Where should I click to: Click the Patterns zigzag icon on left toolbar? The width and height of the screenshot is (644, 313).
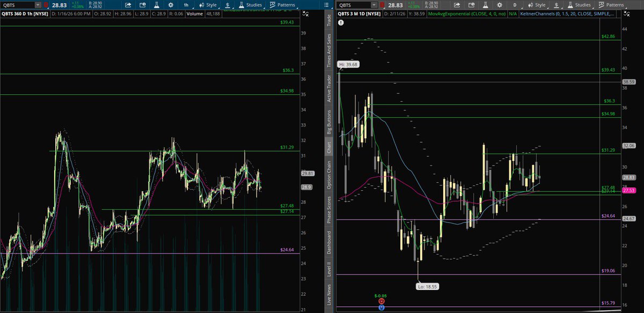click(x=273, y=5)
